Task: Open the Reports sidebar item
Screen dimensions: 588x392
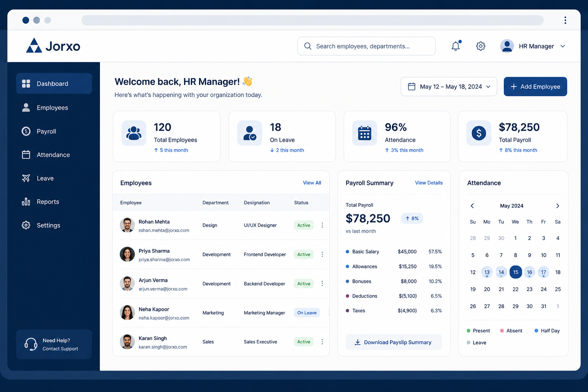Action: (x=54, y=202)
